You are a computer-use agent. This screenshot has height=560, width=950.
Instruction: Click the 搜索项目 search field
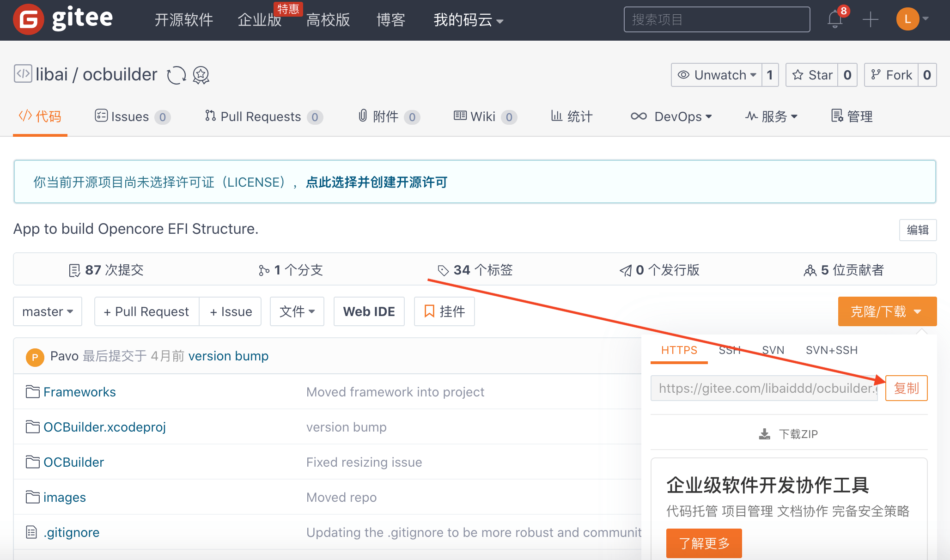pyautogui.click(x=717, y=19)
